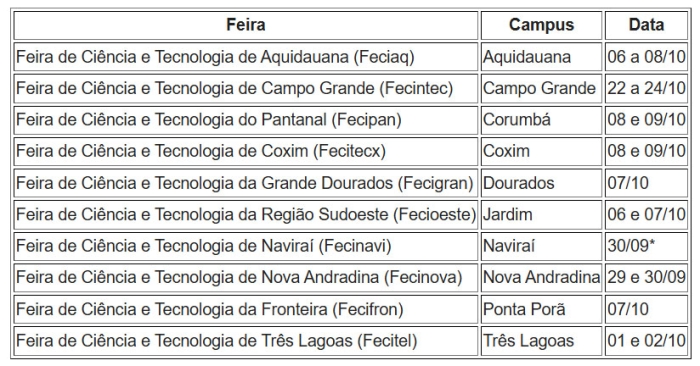Select the Fecinova Nova Andradina fair cell
Viewport: 700px width, 366px height.
pos(246,278)
